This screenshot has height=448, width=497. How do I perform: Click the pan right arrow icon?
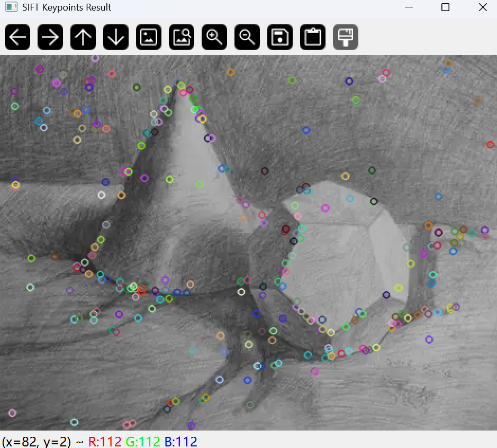(50, 37)
